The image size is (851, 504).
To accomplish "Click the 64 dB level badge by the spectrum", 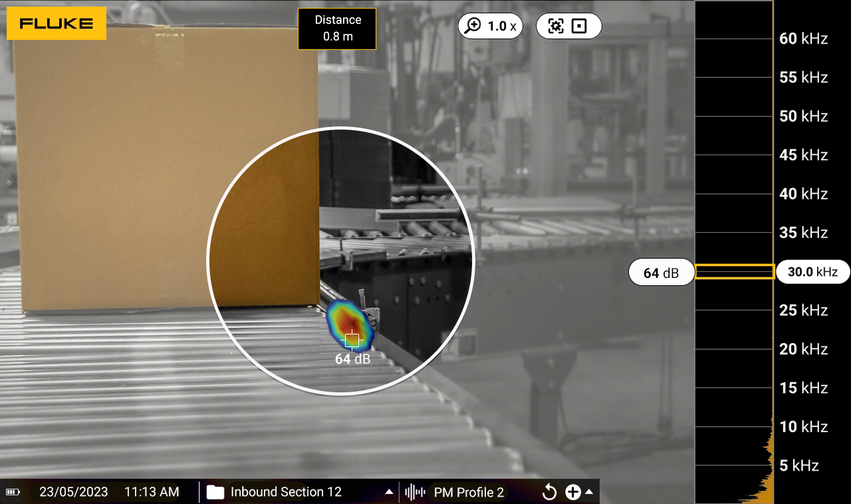I will click(x=662, y=273).
